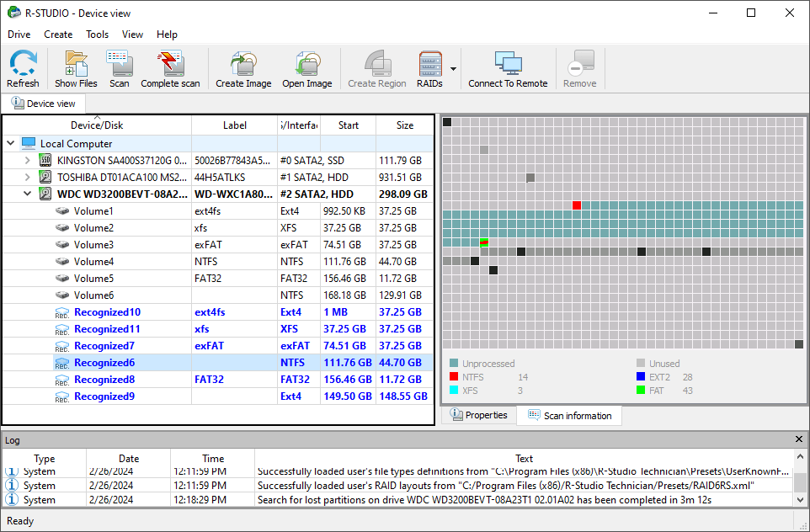Click the Volume3 partition icon
This screenshot has width=810, height=532.
[x=62, y=245]
